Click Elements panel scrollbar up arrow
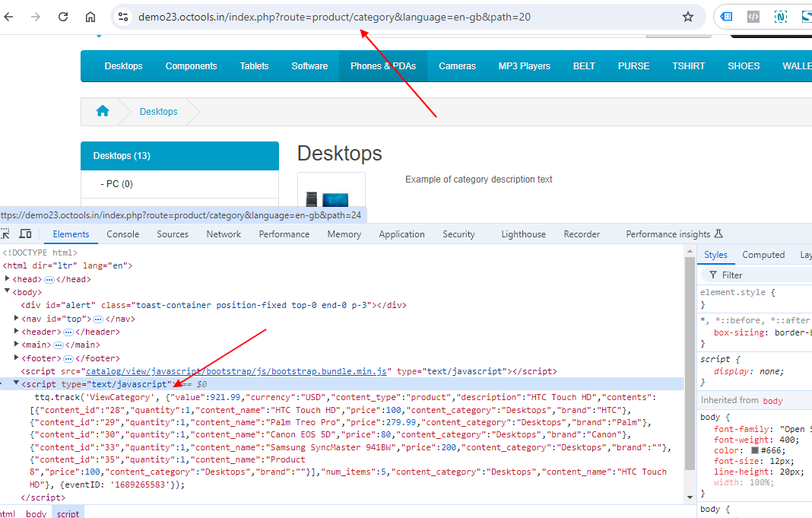The image size is (812, 518). click(x=690, y=251)
